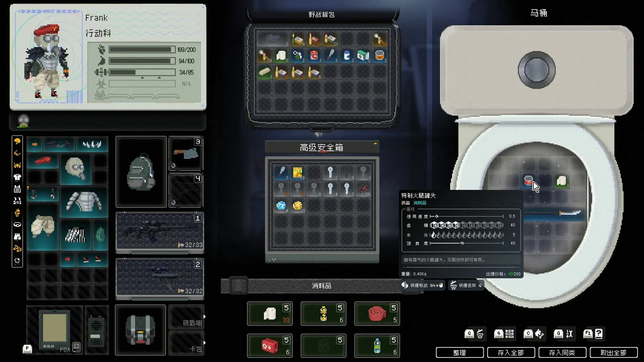Pick up toilet paper from the toilet

pos(561,181)
